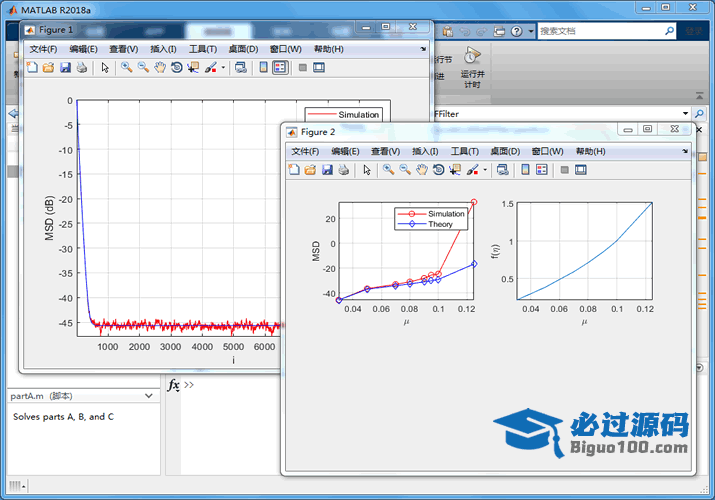Open 查看(V) menu in Figure 1

124,49
